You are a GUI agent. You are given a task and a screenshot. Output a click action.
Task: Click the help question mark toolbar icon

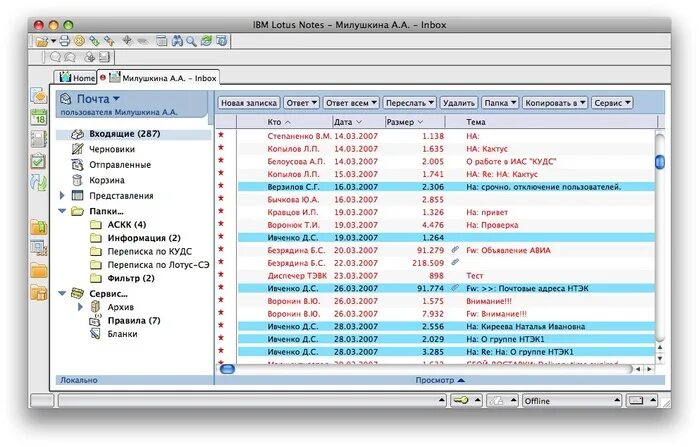click(222, 41)
